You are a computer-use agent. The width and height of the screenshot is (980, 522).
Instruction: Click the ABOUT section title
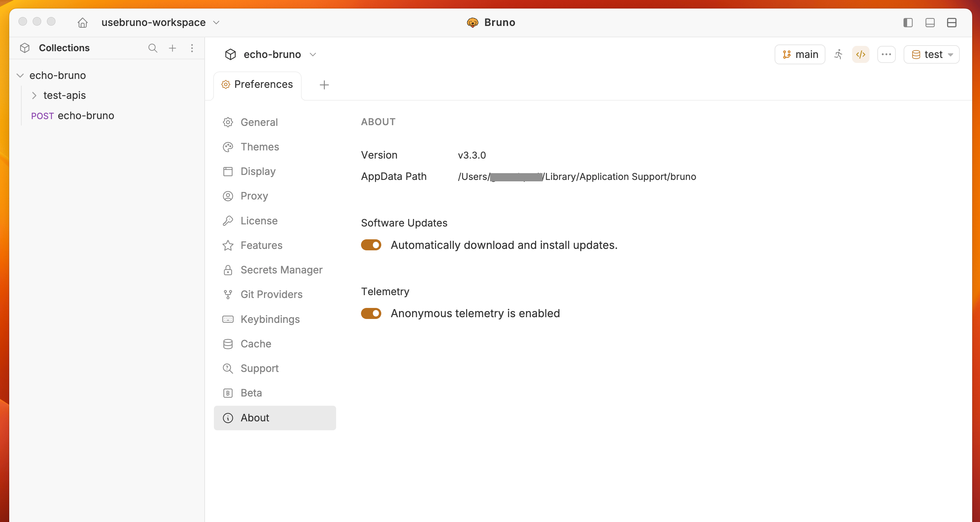click(378, 122)
